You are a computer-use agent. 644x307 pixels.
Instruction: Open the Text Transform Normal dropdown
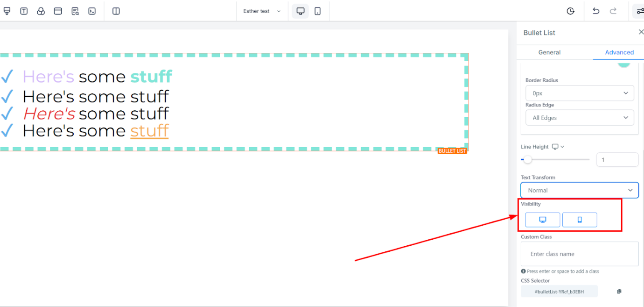(x=580, y=190)
